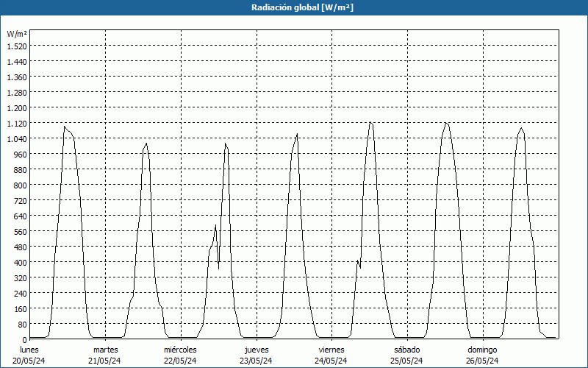Image resolution: width=588 pixels, height=368 pixels.
Task: Click the '24/05/24' date label
Action: [331, 361]
